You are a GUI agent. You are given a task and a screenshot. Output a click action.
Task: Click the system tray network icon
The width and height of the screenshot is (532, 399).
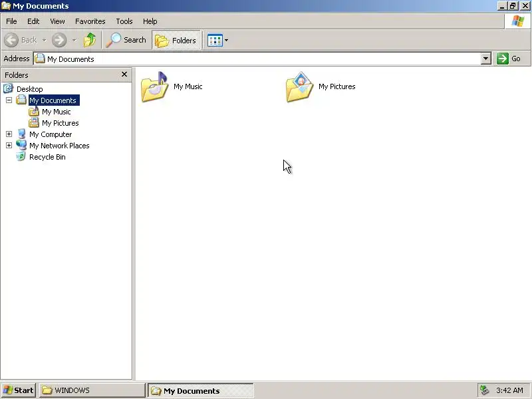(x=485, y=390)
